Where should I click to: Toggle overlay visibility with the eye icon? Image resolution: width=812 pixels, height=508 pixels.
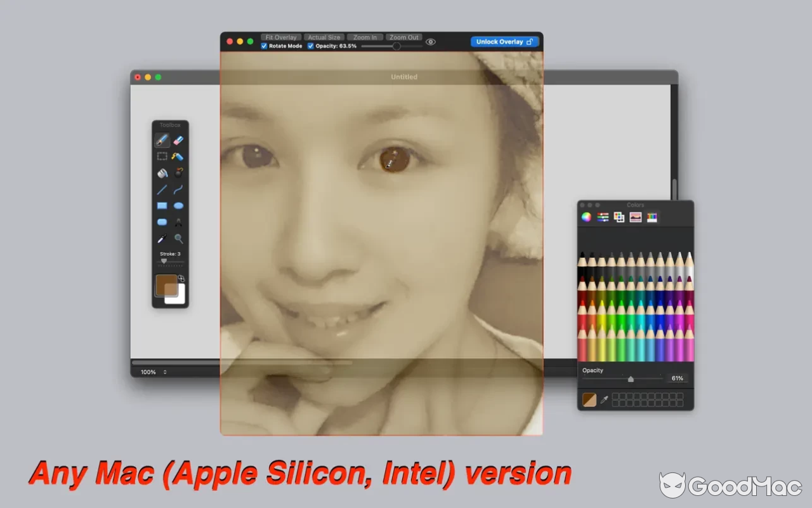click(431, 41)
